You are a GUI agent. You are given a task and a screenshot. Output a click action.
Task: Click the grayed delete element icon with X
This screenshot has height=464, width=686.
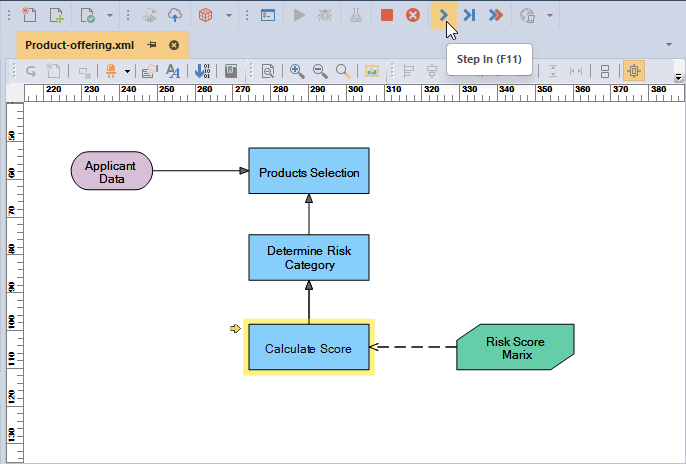click(84, 72)
